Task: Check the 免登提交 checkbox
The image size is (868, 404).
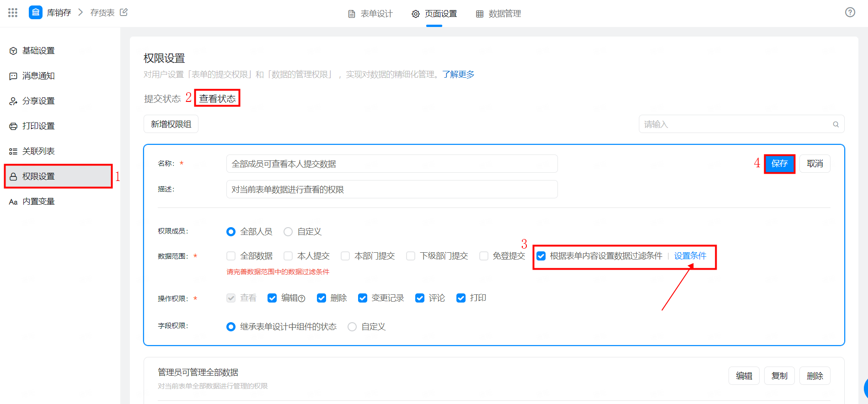Action: (x=483, y=256)
